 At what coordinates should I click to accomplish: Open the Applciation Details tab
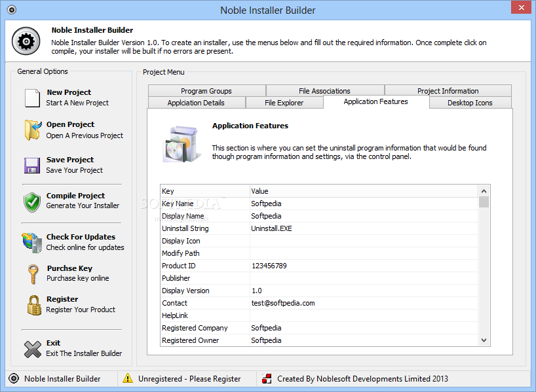pos(197,103)
